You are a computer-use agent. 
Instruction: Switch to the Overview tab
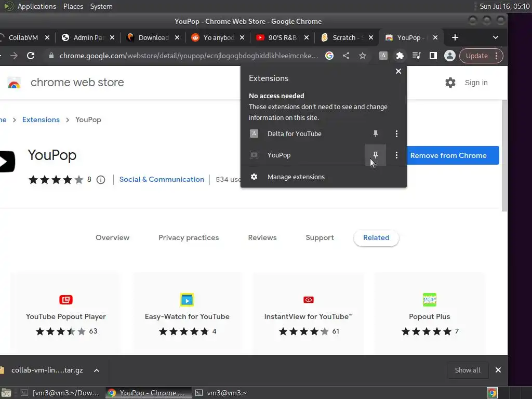click(112, 237)
